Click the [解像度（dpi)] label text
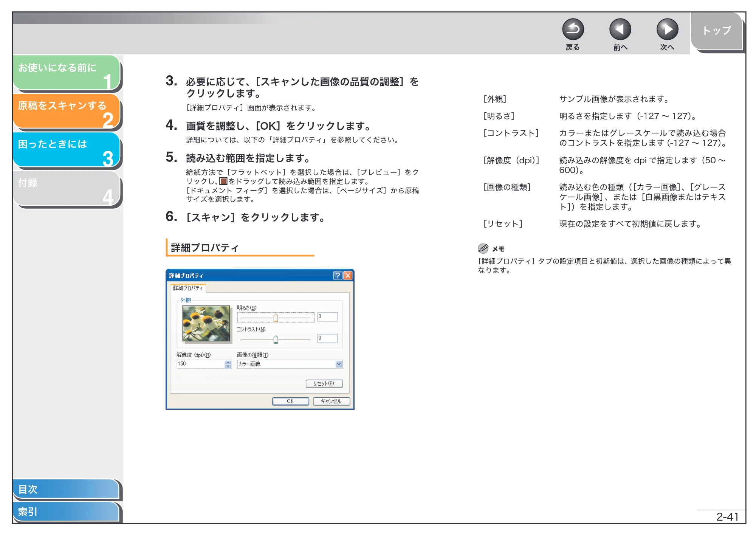The image size is (756, 535). click(511, 160)
